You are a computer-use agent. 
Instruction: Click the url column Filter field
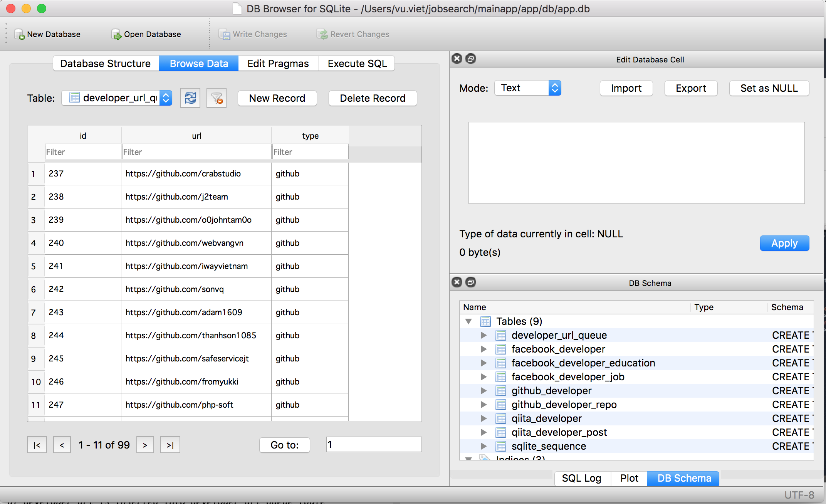point(196,152)
